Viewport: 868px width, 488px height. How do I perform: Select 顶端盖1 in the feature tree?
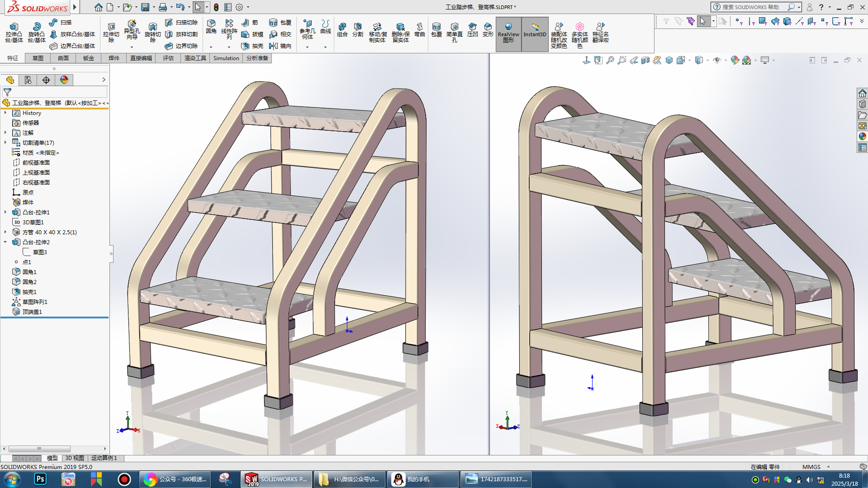pyautogui.click(x=32, y=312)
